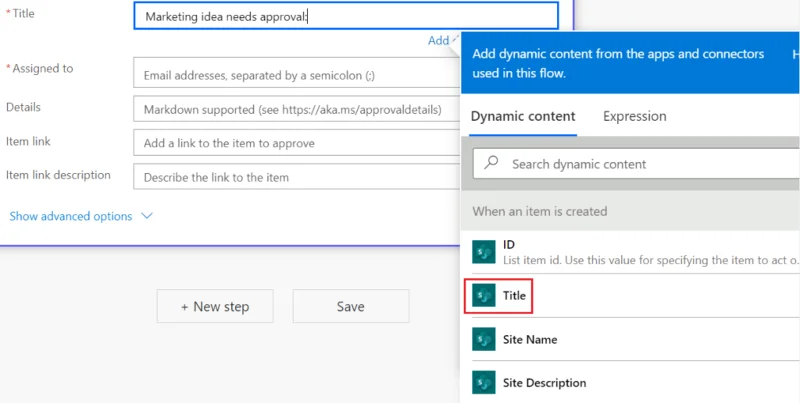This screenshot has height=403, width=800.
Task: Switch to the Expression tab
Action: point(635,116)
